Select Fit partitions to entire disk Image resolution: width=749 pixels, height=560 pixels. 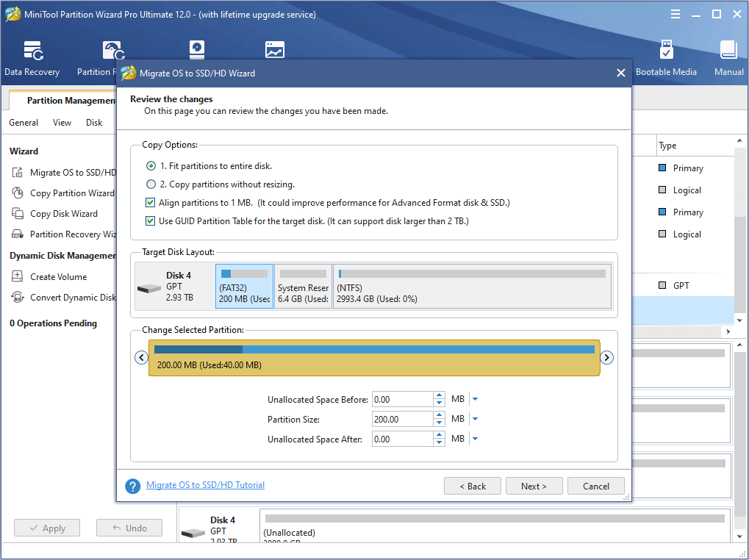[151, 165]
